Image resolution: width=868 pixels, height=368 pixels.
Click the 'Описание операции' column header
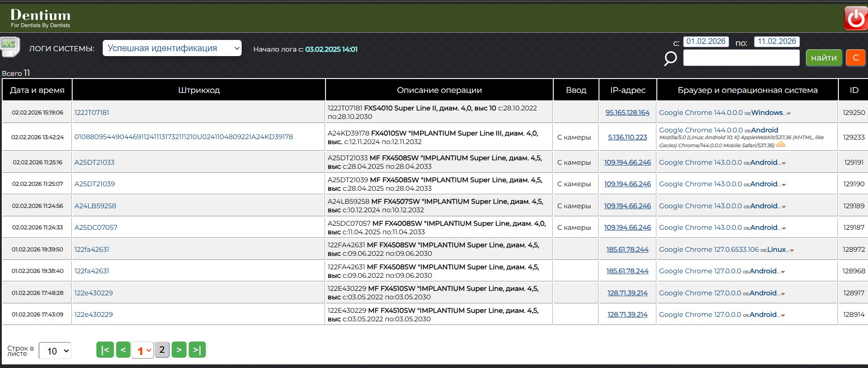pyautogui.click(x=439, y=90)
